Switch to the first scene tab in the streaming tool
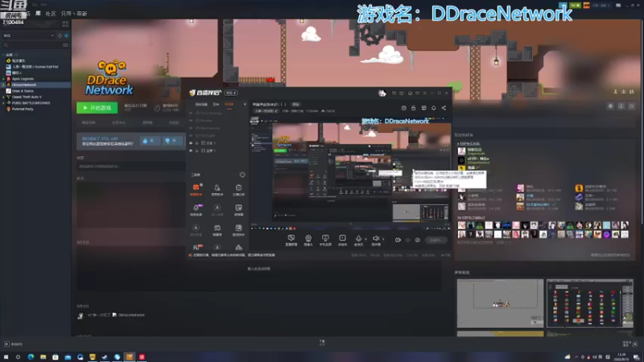This screenshot has width=644, height=362. coord(200,105)
